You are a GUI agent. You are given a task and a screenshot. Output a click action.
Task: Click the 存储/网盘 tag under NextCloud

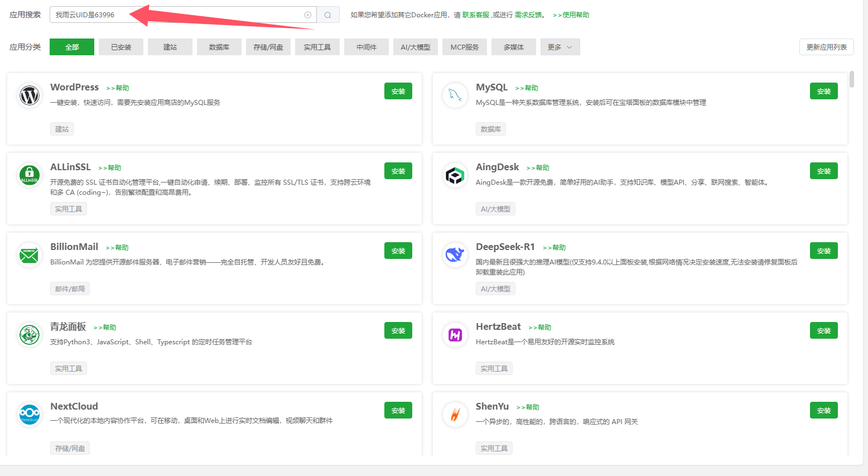(x=70, y=448)
